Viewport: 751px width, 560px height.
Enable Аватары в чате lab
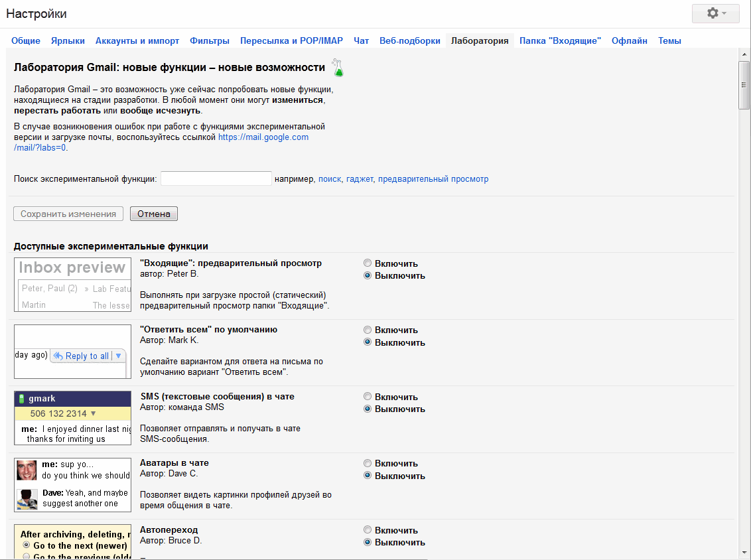[368, 463]
